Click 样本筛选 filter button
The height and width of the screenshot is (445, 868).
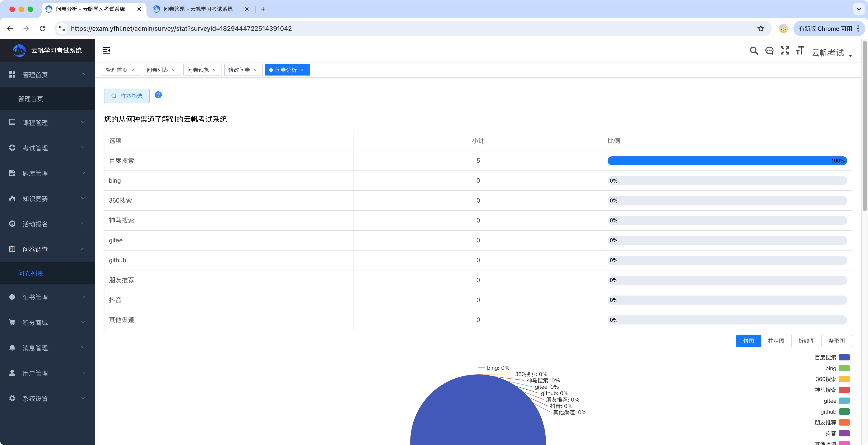[x=127, y=96]
